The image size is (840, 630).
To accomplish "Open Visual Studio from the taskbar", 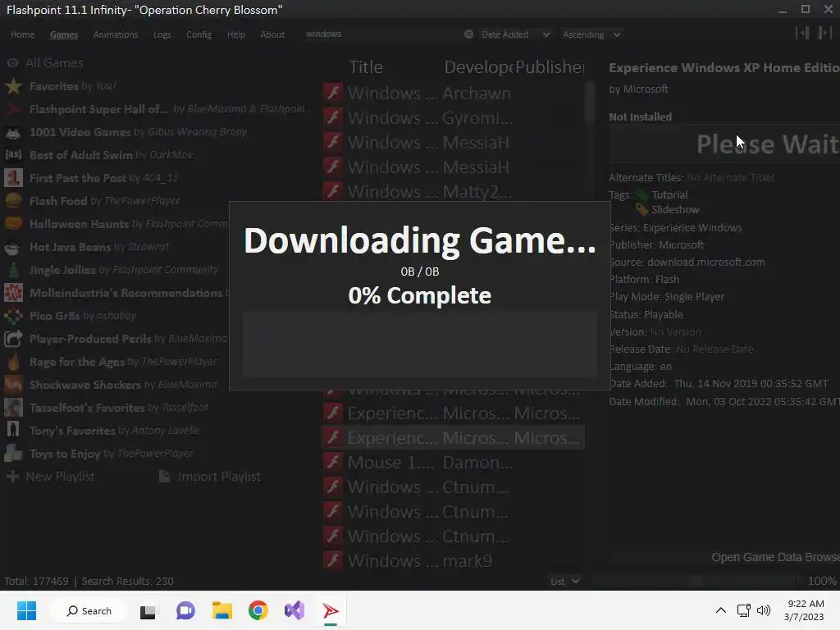I will [294, 610].
